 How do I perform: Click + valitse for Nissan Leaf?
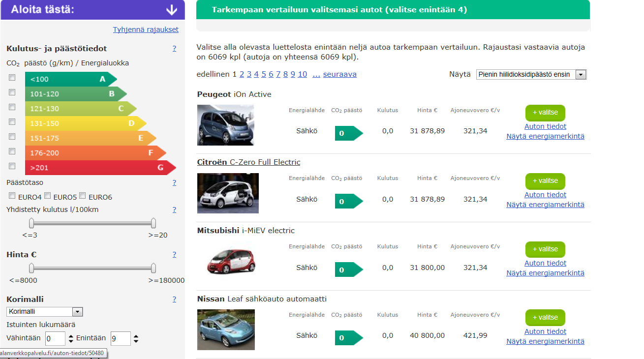545,318
